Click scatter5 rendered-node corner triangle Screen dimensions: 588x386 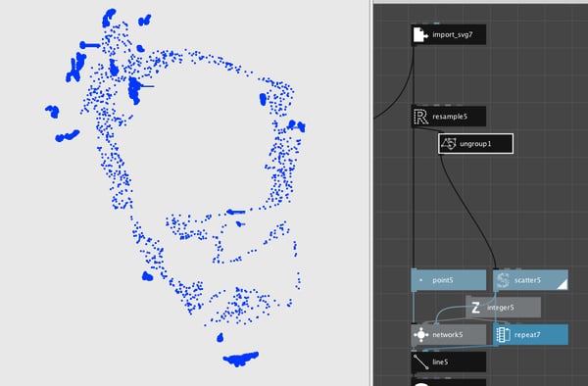[563, 285]
